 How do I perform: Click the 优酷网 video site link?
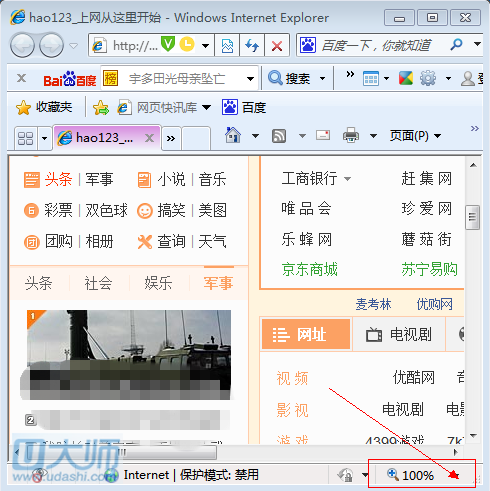coord(413,378)
